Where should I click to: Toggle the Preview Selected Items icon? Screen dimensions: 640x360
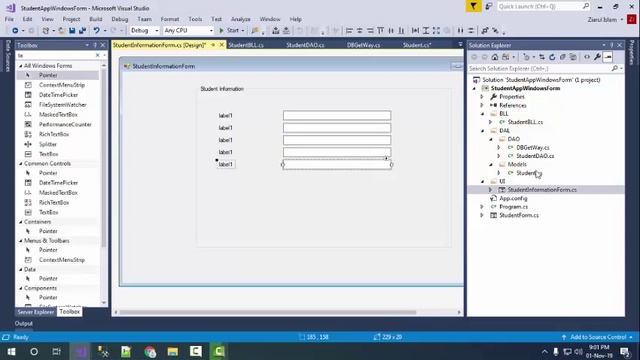point(608,57)
